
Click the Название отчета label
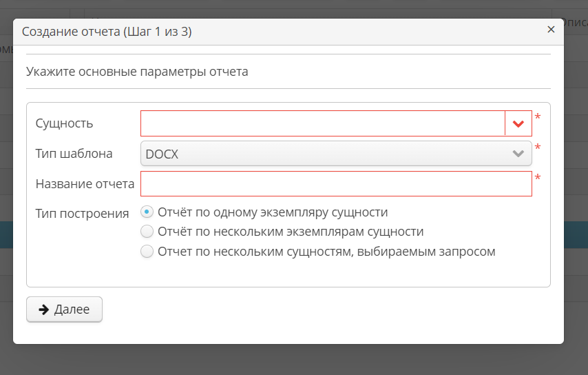click(x=85, y=184)
